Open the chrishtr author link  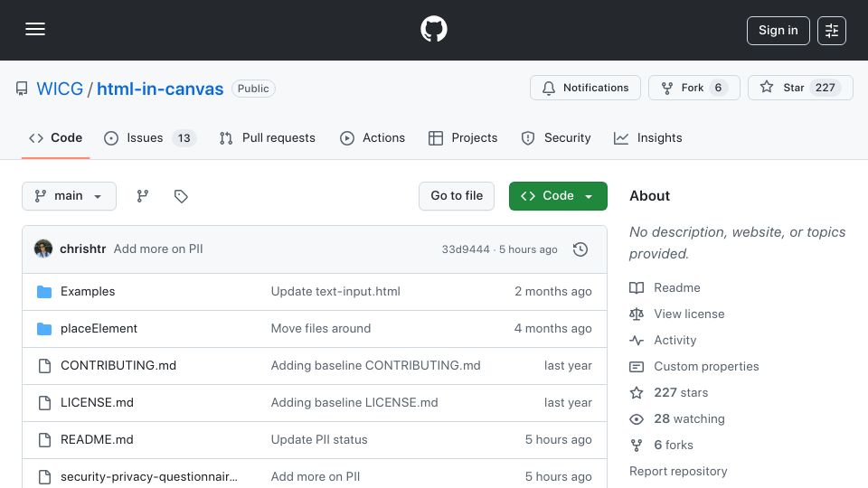(82, 249)
